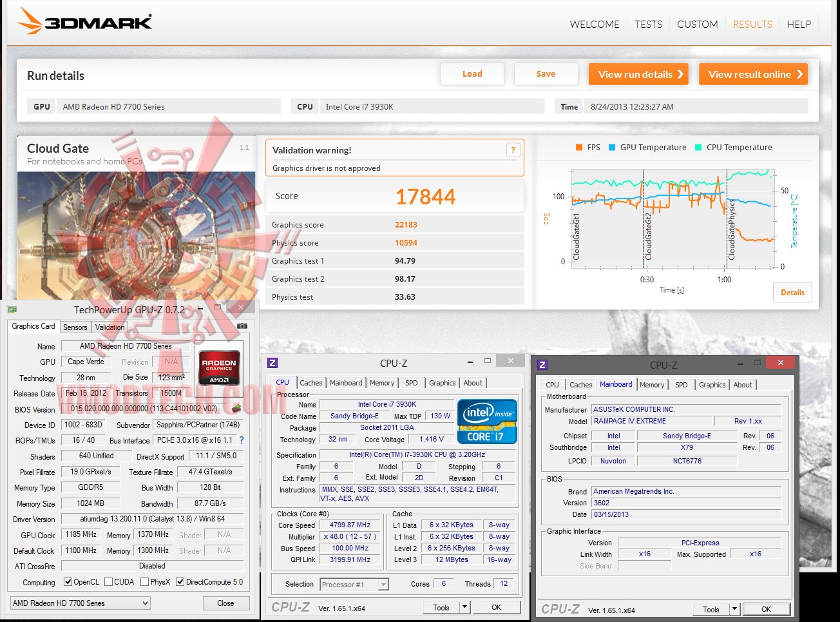Click Tools button in CPU-Z processor window

click(441, 607)
